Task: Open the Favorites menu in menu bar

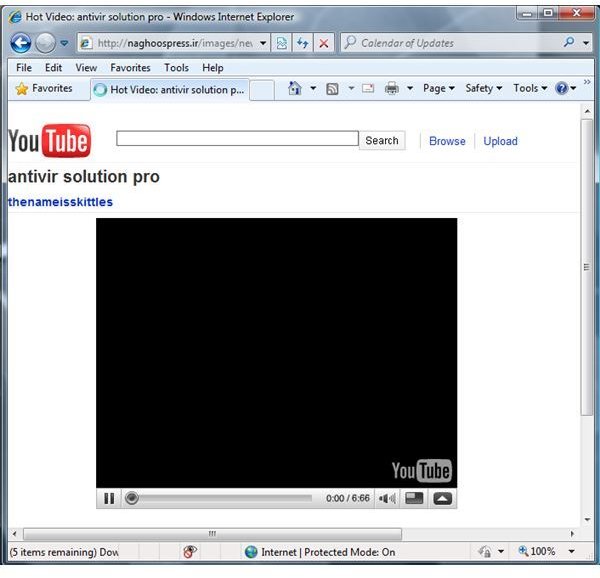Action: [x=130, y=68]
